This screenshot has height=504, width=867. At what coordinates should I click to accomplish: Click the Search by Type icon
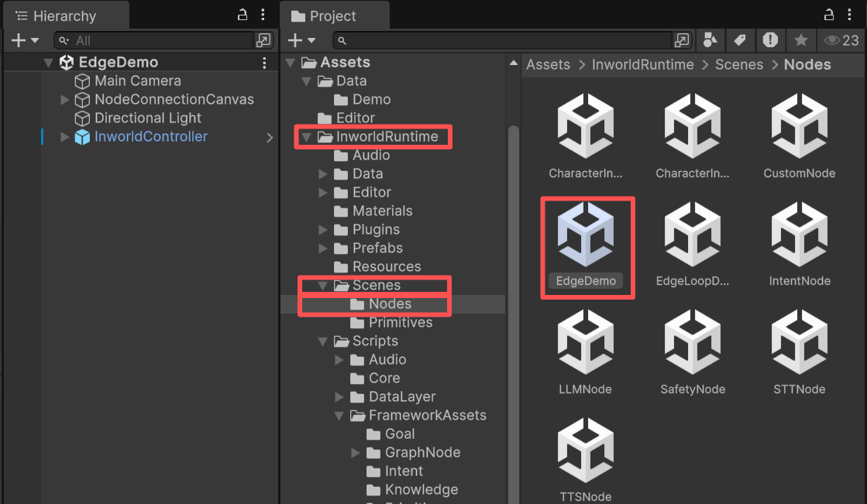(710, 40)
